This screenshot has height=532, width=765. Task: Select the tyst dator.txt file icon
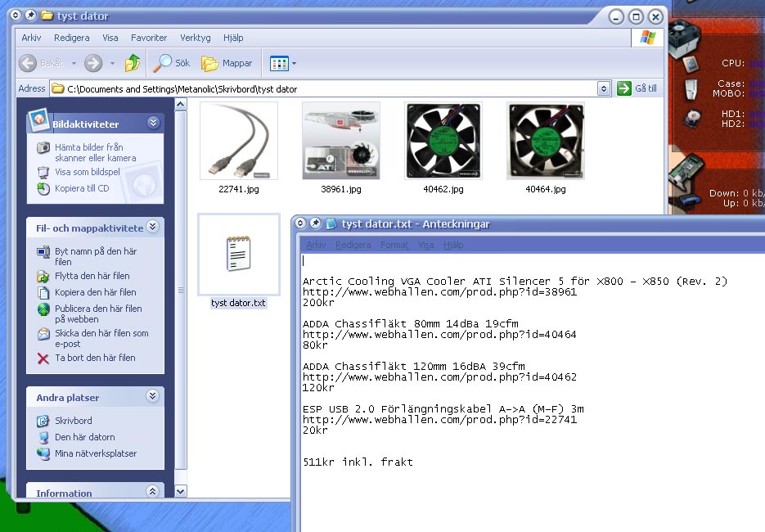[238, 255]
